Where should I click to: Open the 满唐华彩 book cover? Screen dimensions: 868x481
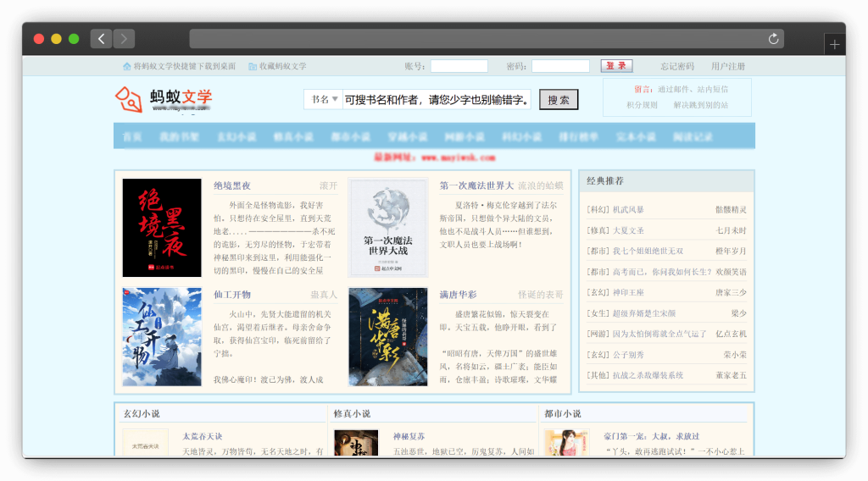(x=388, y=336)
